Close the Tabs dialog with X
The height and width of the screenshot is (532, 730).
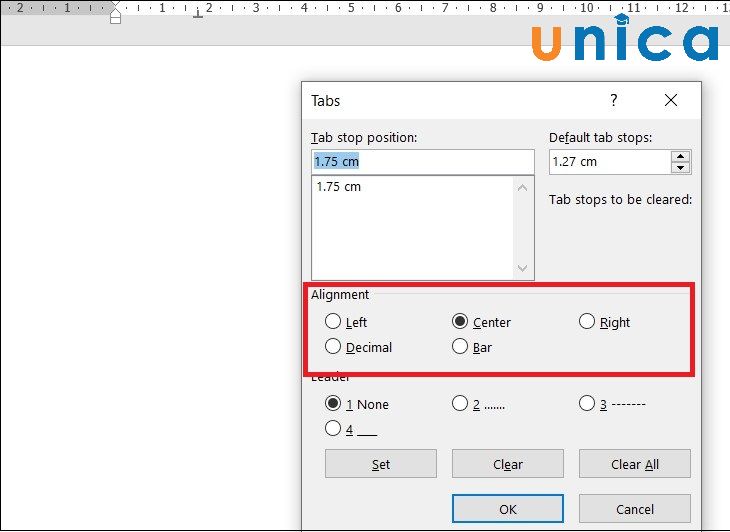click(x=671, y=100)
